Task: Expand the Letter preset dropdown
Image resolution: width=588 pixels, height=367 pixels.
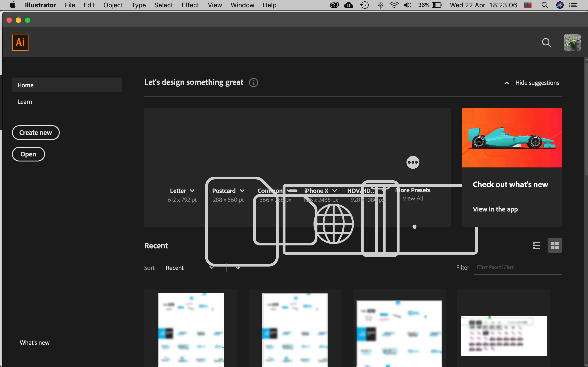Action: 192,191
